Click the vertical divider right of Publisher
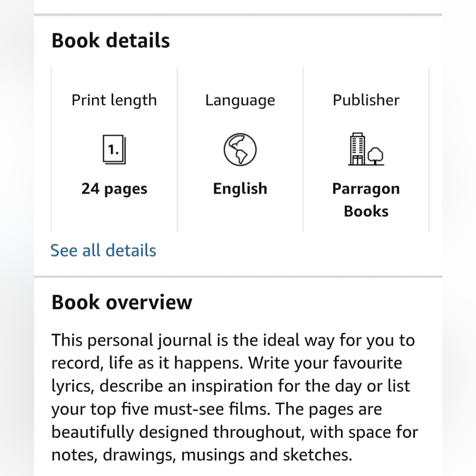The height and width of the screenshot is (476, 476). click(x=429, y=149)
